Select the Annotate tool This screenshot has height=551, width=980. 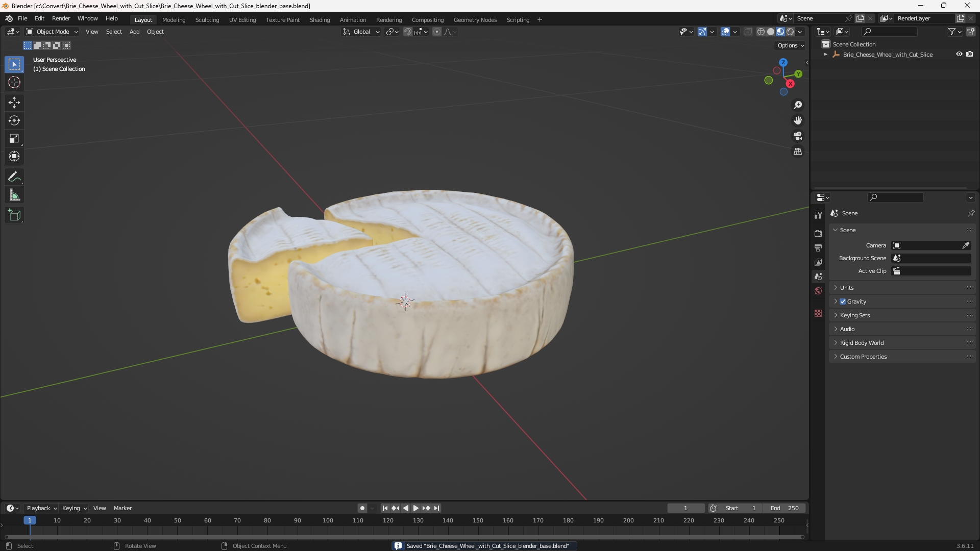[14, 177]
